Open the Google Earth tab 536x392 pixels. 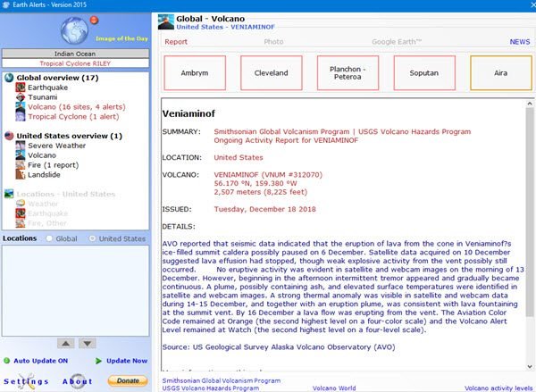click(397, 42)
